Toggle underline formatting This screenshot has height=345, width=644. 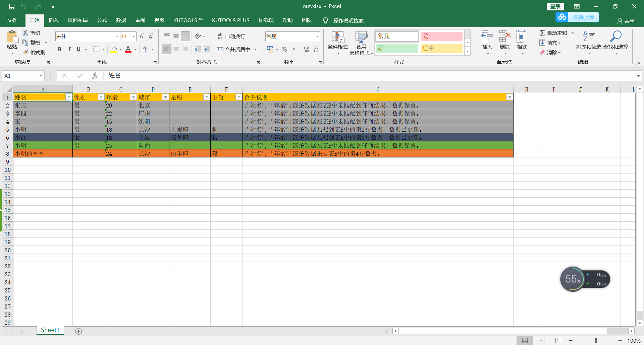pyautogui.click(x=78, y=49)
